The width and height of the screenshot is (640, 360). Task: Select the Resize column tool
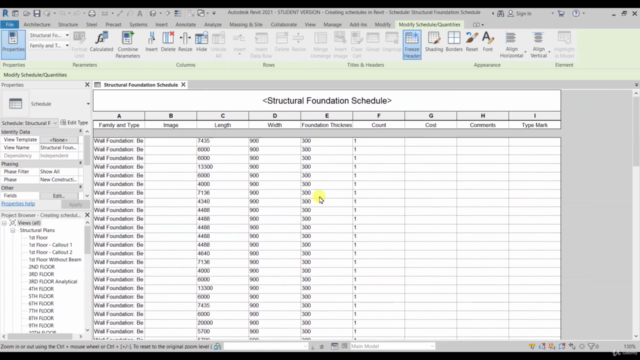click(185, 42)
